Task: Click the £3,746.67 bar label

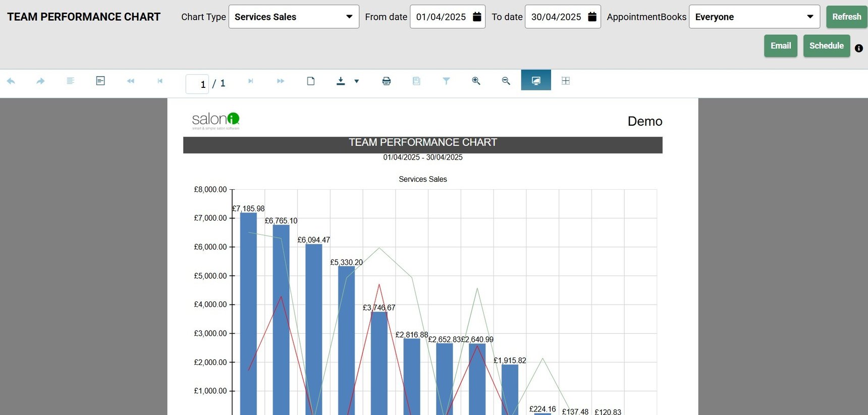Action: [379, 307]
